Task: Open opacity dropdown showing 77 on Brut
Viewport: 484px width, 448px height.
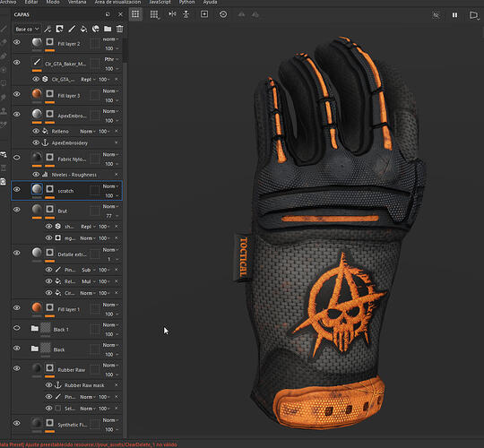Action: tap(112, 216)
